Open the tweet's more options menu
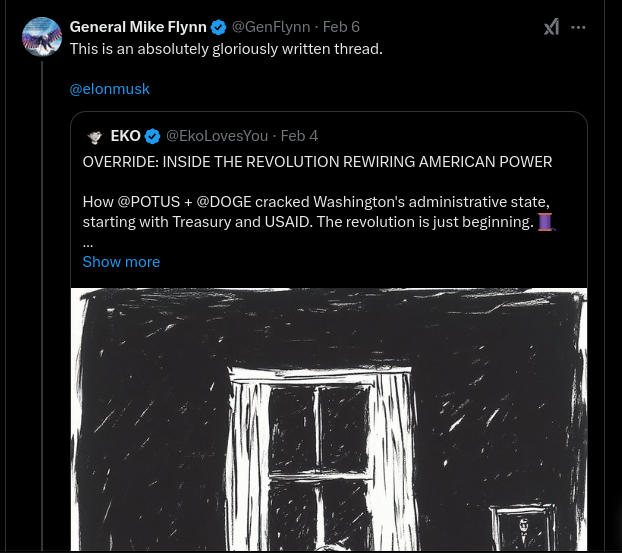Screen dimensions: 622x553 tap(578, 27)
